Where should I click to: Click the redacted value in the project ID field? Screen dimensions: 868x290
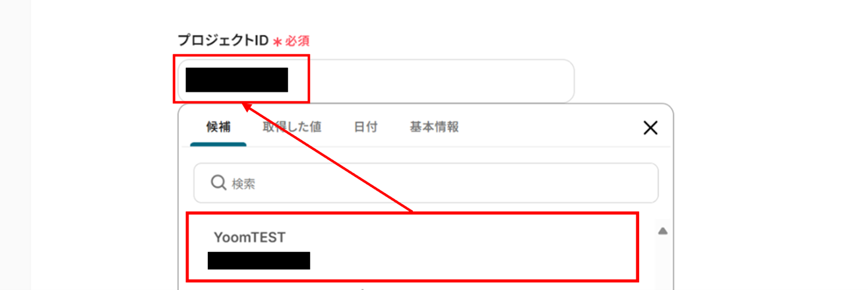click(x=237, y=80)
